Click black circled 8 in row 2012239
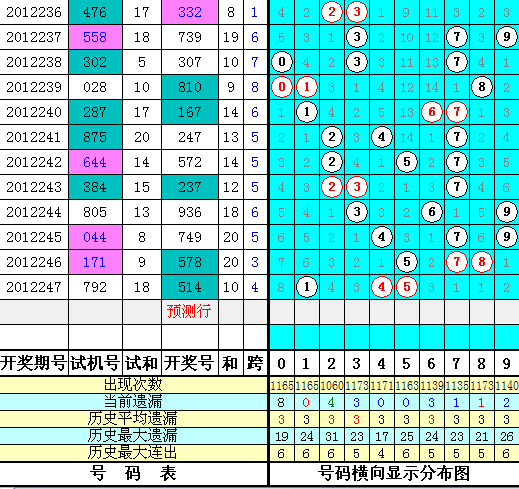 tap(482, 87)
